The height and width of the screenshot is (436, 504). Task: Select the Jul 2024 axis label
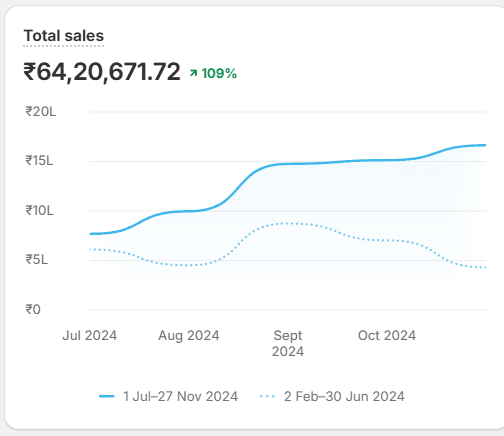[89, 335]
